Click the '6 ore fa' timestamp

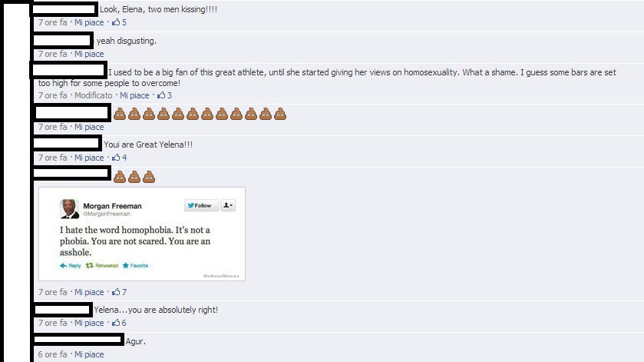(x=52, y=354)
